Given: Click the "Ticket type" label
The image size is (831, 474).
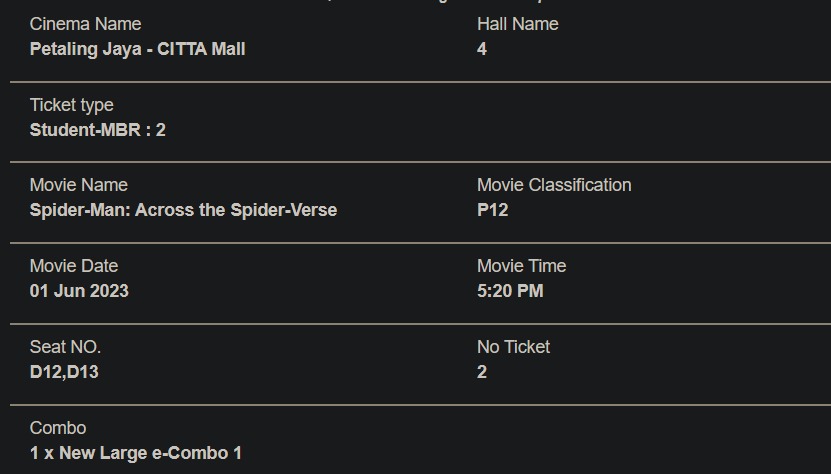Looking at the screenshot, I should coord(71,105).
